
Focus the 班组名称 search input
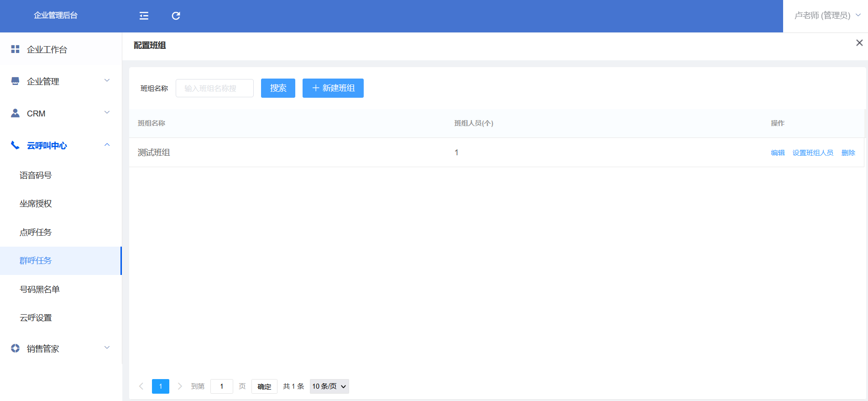click(214, 88)
